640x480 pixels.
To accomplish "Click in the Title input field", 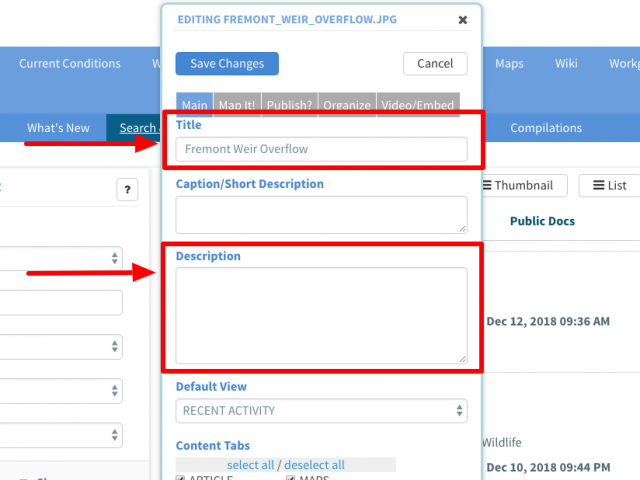I will pyautogui.click(x=321, y=149).
